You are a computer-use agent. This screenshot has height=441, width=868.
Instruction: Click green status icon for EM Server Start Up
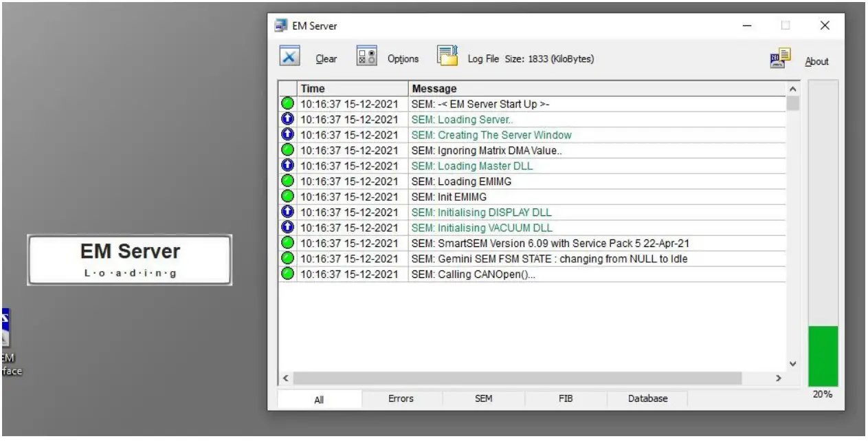coord(287,105)
